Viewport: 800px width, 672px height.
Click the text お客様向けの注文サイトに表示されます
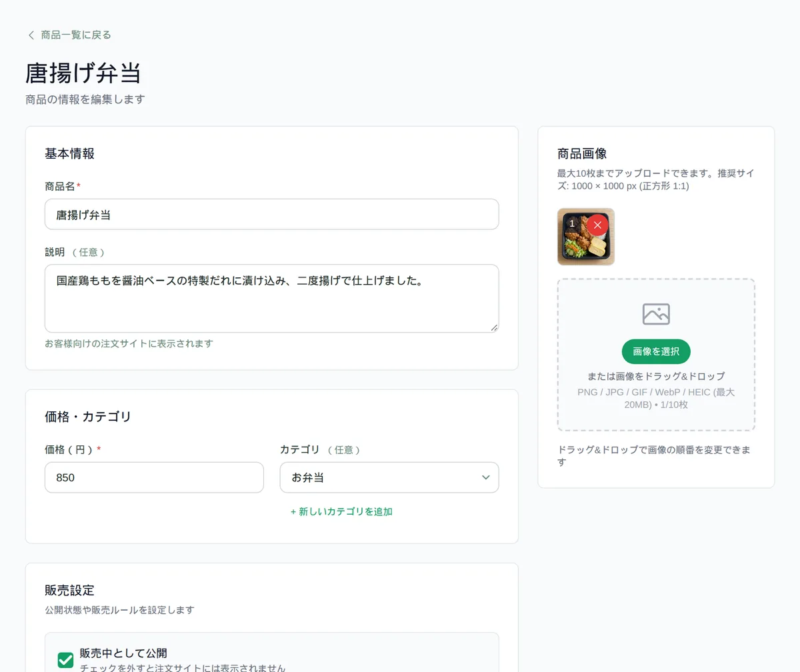pyautogui.click(x=129, y=344)
